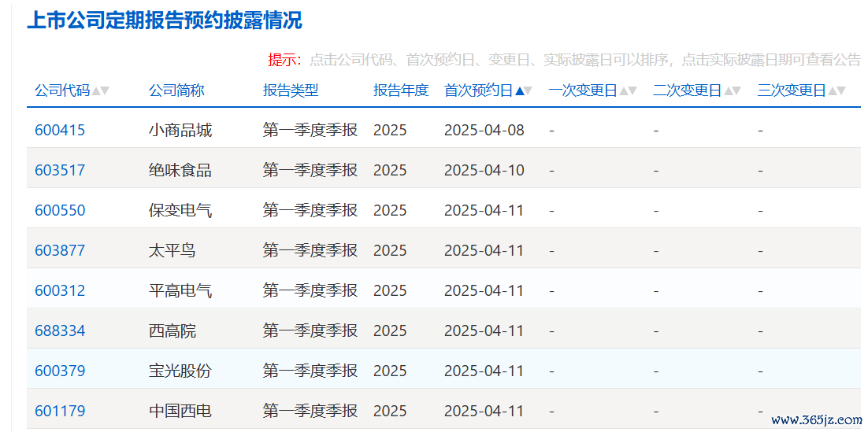This screenshot has height=432, width=868.
Task: Click the sort arrows beside 一次变更日 header
Action: point(628,91)
